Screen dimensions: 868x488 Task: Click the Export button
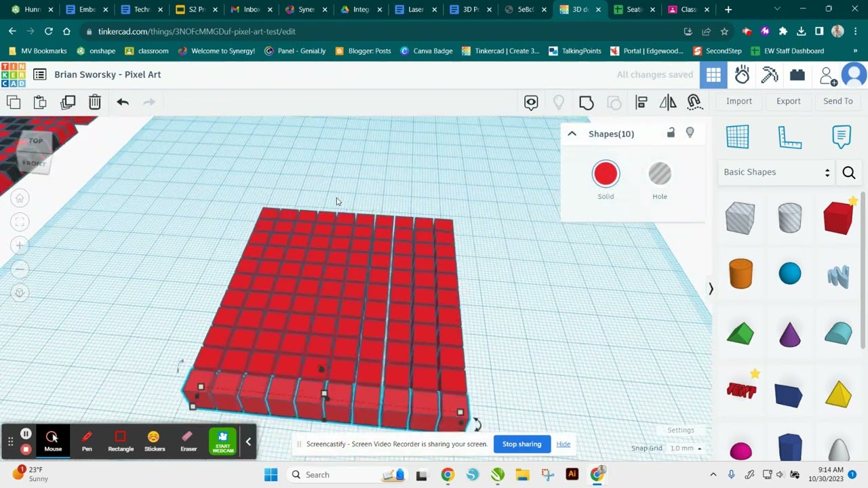point(789,101)
